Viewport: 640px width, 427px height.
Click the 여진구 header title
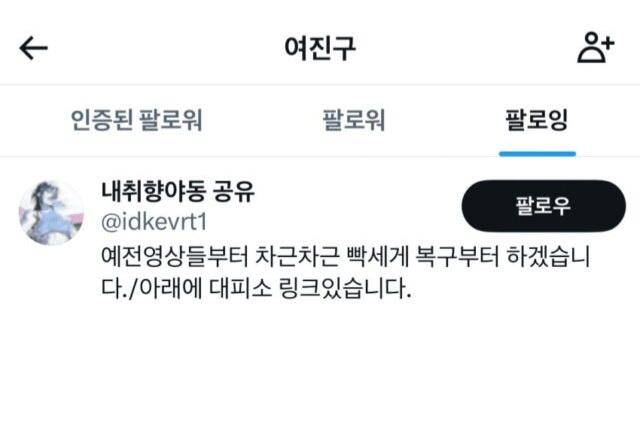click(x=320, y=48)
